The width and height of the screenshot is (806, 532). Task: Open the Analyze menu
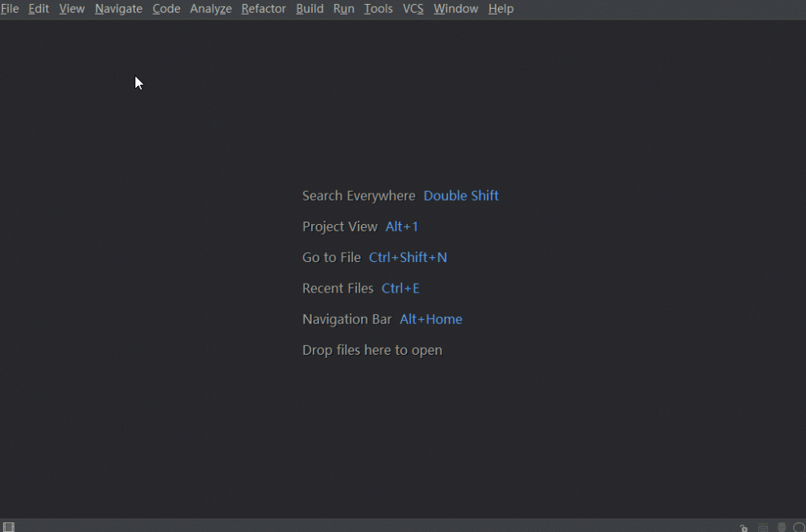tap(210, 9)
